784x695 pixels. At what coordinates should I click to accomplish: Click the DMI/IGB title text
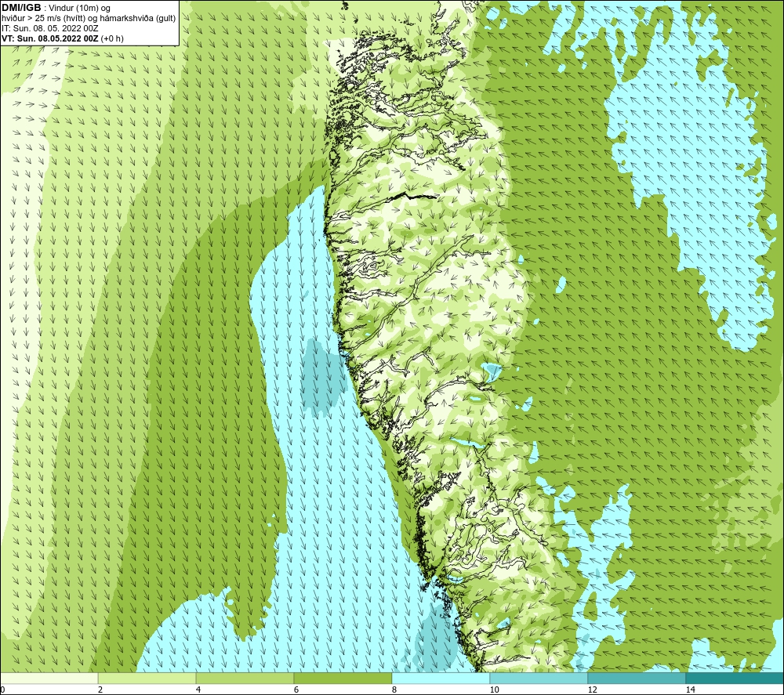pos(21,8)
